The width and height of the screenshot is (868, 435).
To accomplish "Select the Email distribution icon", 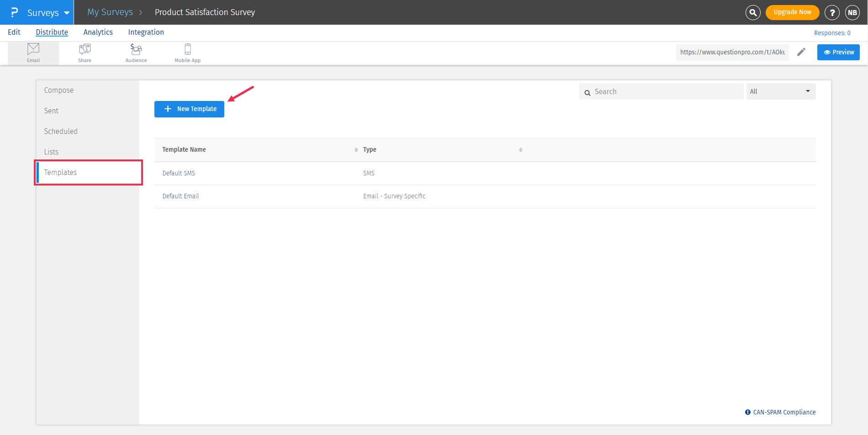I will (x=33, y=53).
